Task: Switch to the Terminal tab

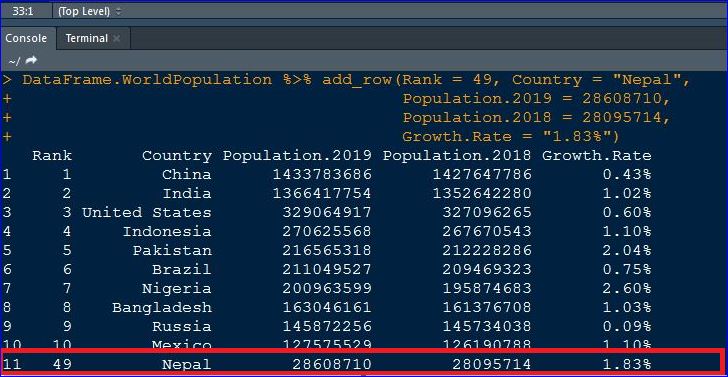Action: (x=86, y=39)
